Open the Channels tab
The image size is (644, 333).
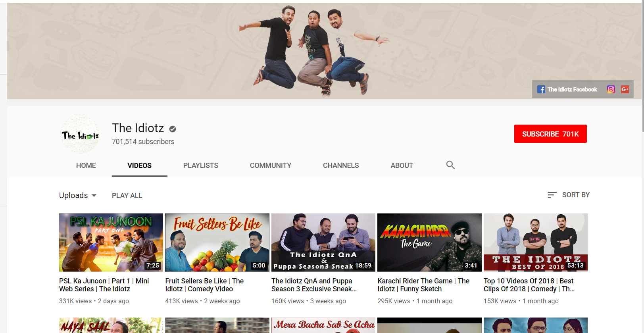point(341,166)
